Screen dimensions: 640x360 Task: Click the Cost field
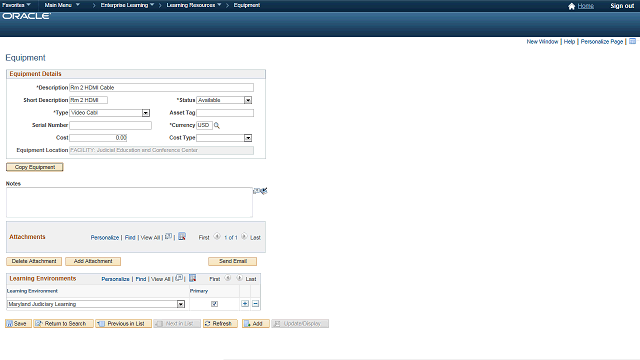pyautogui.click(x=98, y=138)
